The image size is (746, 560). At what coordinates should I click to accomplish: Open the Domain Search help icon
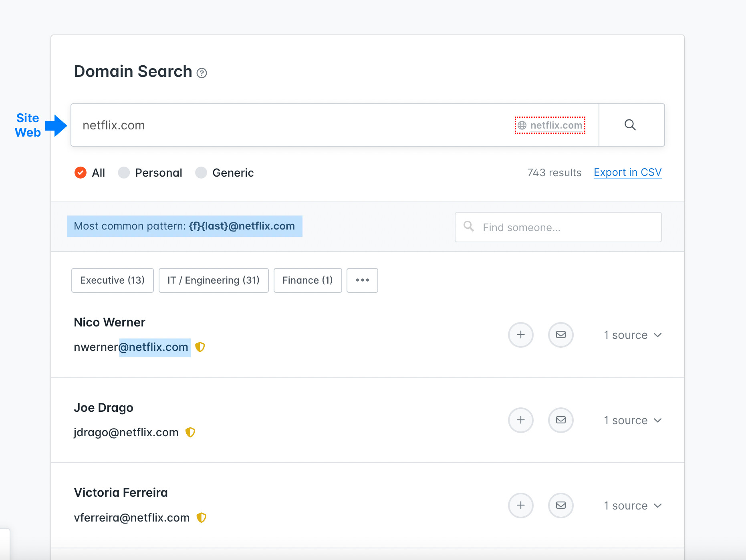click(202, 73)
